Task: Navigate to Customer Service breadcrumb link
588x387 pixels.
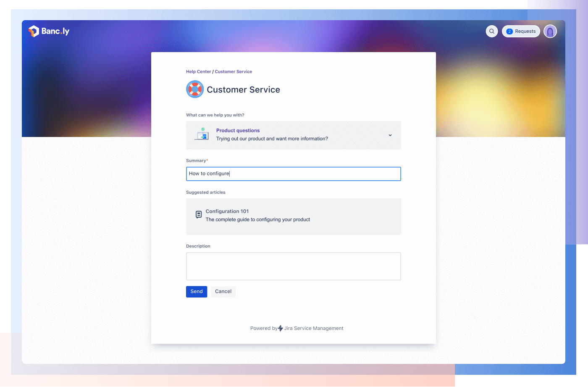Action: pos(234,71)
